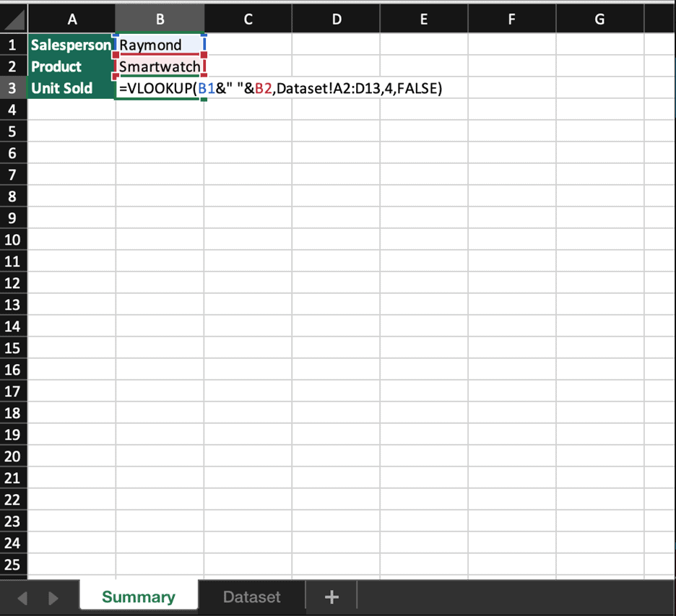Select row 7 header

[x=13, y=175]
